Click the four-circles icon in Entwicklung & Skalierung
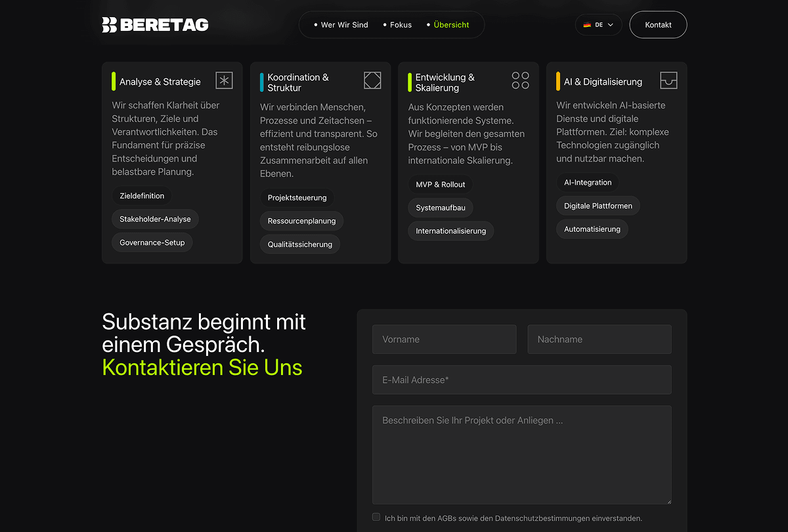This screenshot has height=532, width=788. coord(521,81)
